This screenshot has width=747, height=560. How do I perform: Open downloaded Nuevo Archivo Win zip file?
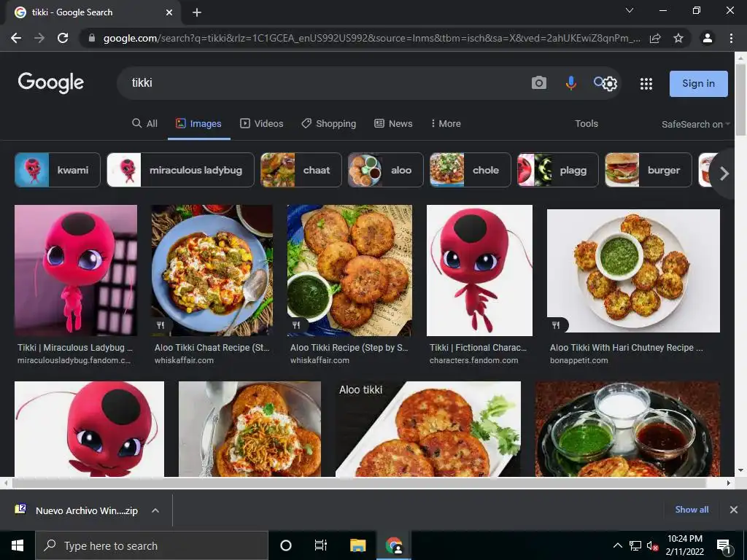77,510
